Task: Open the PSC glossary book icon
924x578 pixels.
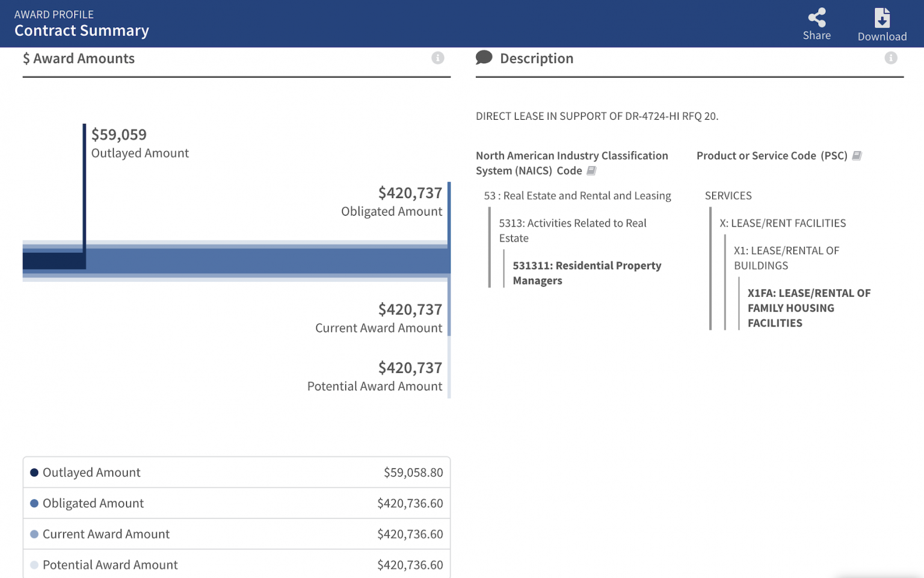Action: [857, 156]
